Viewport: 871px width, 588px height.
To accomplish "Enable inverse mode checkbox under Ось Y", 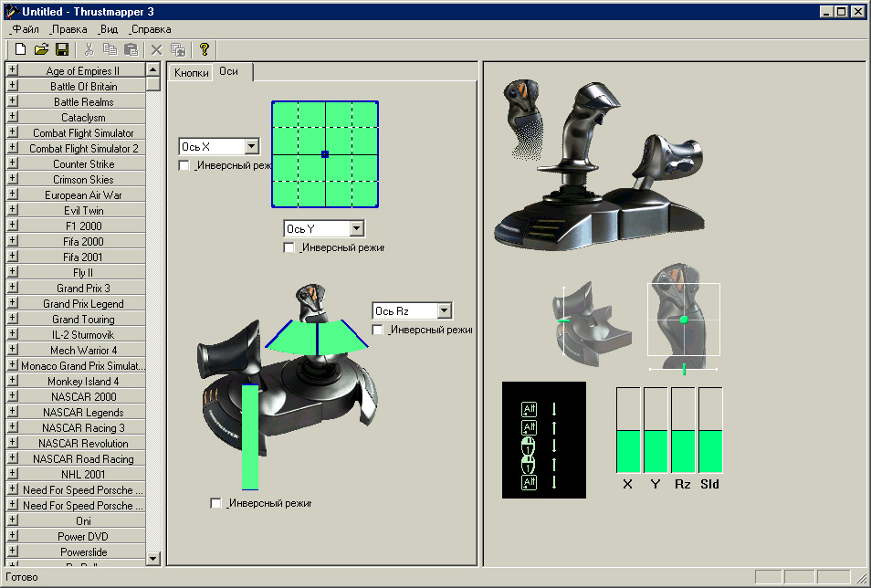I will [x=289, y=247].
